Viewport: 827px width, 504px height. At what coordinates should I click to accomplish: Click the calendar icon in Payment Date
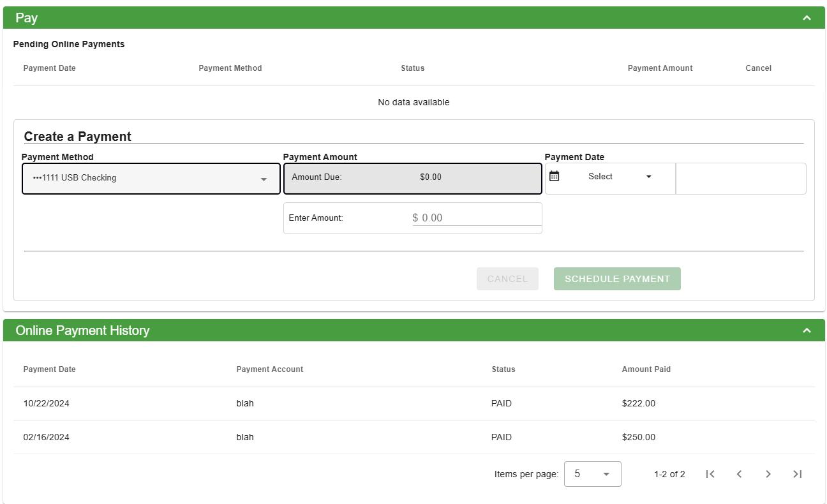(554, 177)
